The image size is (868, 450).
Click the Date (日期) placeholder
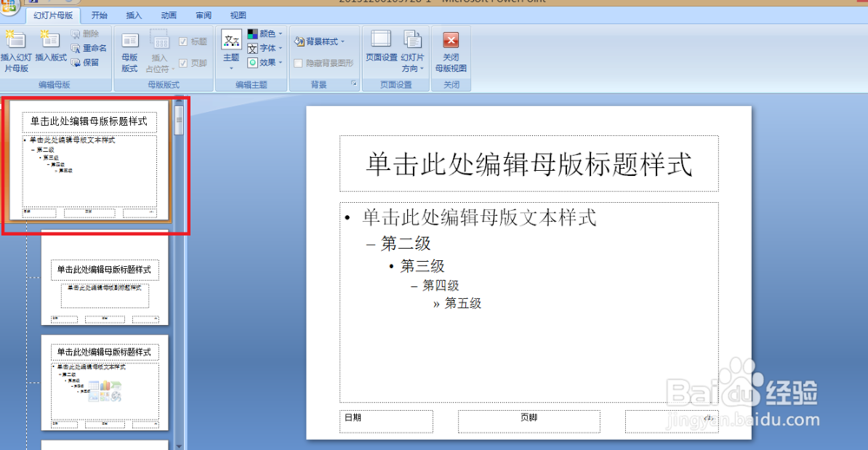point(386,421)
